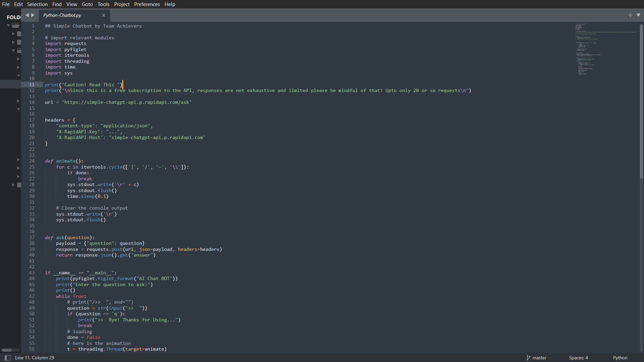Place cursor on 'import threading' line
Viewport: 644px width, 362px height.
[x=67, y=61]
